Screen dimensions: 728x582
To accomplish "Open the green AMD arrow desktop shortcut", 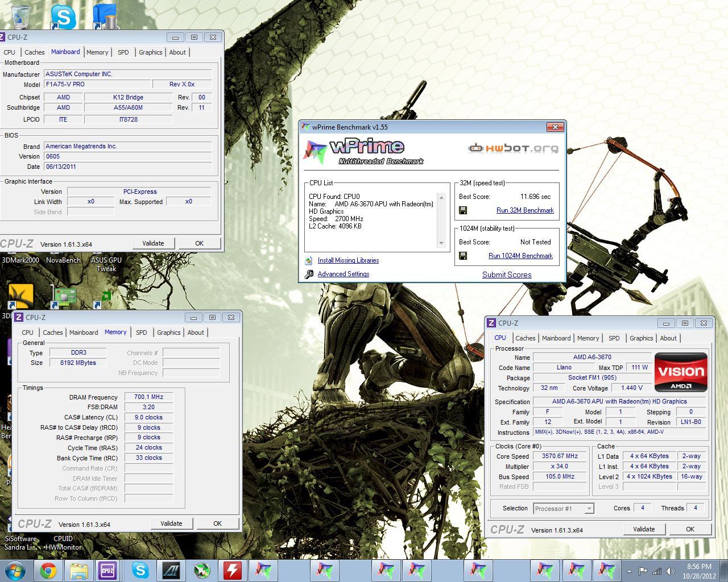I will pyautogui.click(x=106, y=297).
